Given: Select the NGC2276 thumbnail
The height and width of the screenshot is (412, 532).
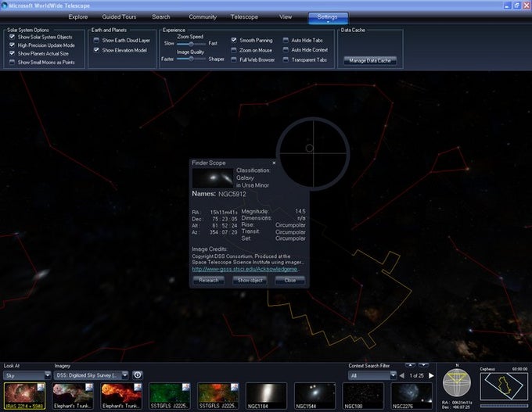Looking at the screenshot, I should click(412, 396).
